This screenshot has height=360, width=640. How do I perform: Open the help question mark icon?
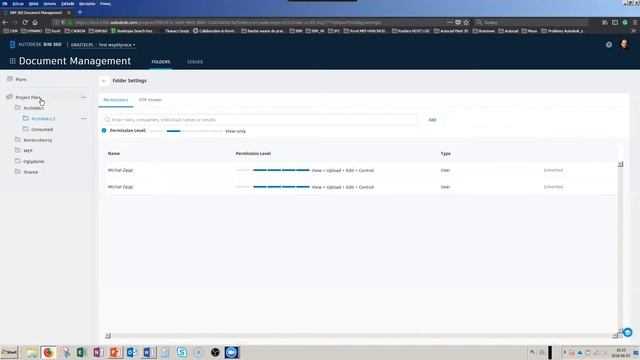pyautogui.click(x=609, y=45)
